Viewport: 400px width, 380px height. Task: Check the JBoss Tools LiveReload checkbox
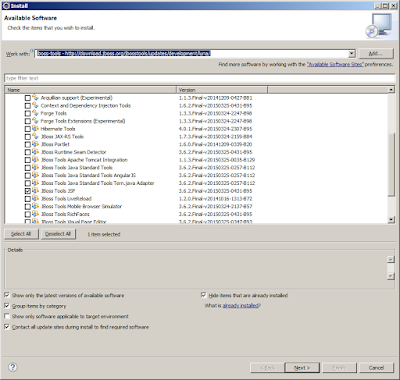[28, 199]
